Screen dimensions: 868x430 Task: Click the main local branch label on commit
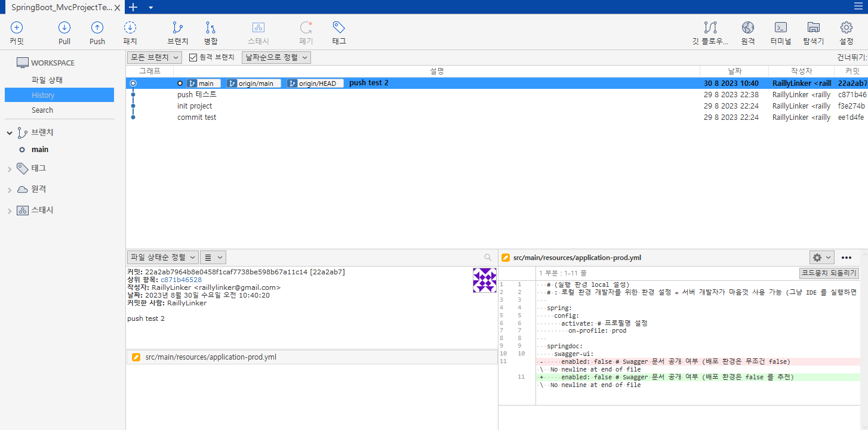click(x=204, y=83)
